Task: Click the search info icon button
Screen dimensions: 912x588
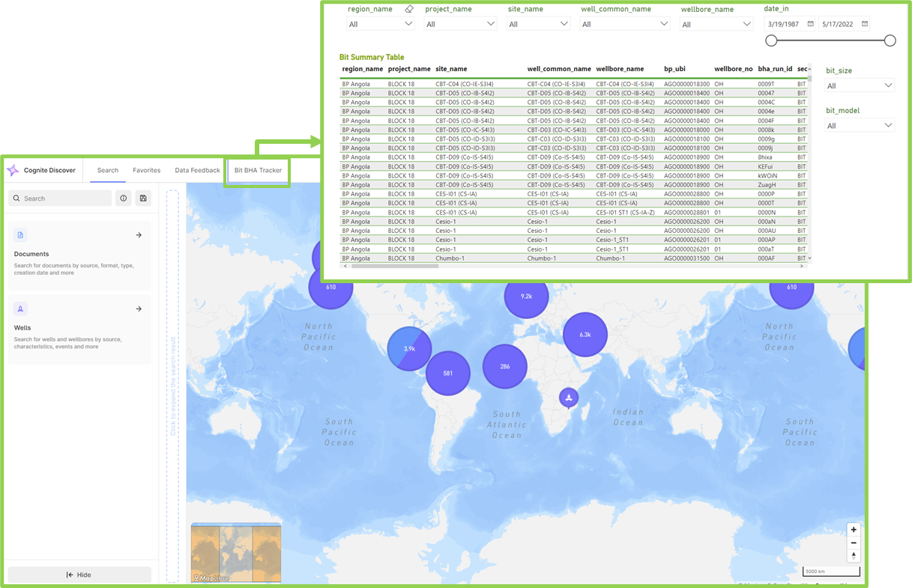Action: (x=124, y=198)
